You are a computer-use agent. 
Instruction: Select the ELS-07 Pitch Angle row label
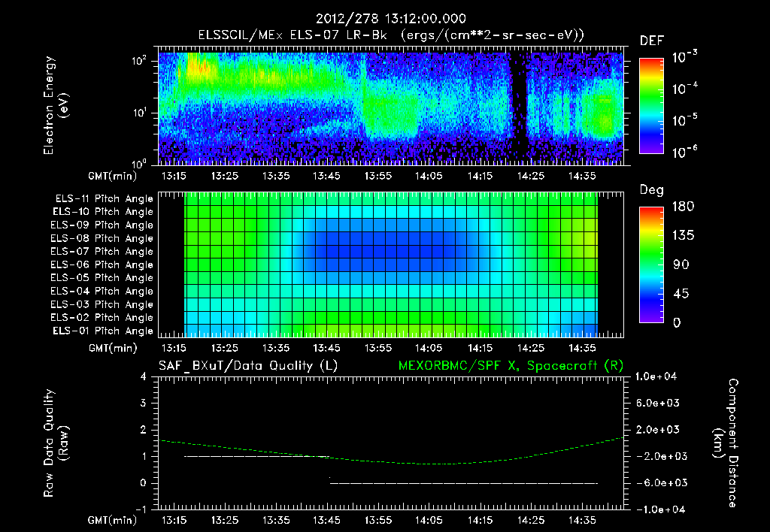(102, 252)
